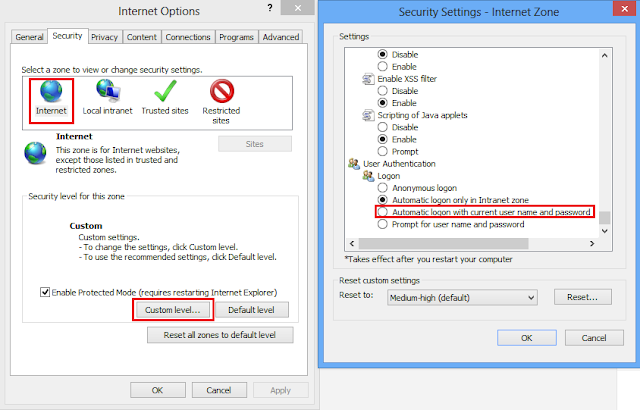This screenshot has height=410, width=640.
Task: Click Reset all zones to default level
Action: tap(220, 335)
